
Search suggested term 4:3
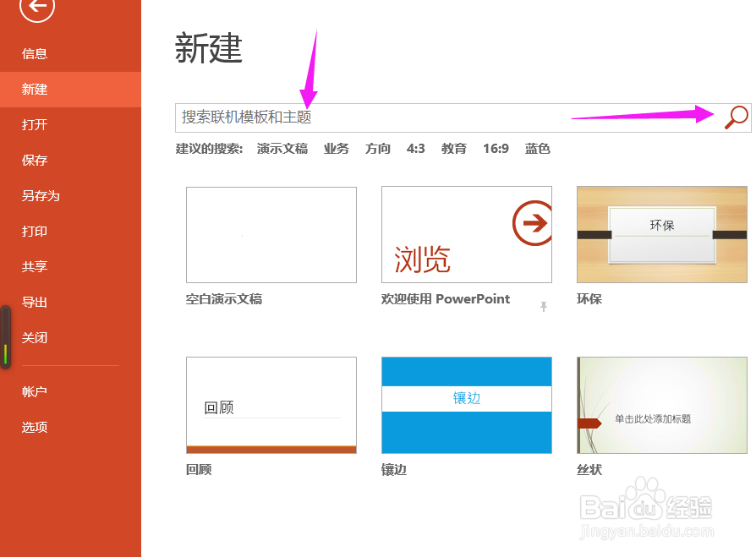(415, 149)
